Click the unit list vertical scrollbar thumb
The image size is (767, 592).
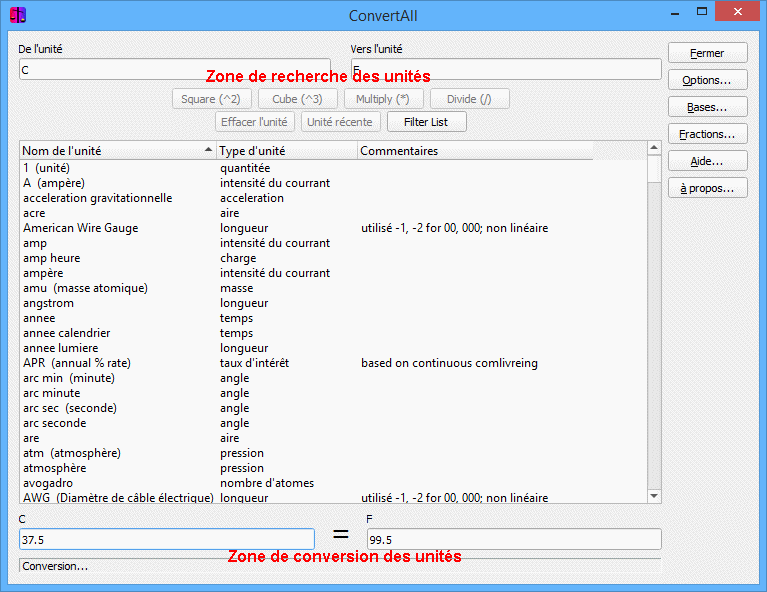point(654,169)
